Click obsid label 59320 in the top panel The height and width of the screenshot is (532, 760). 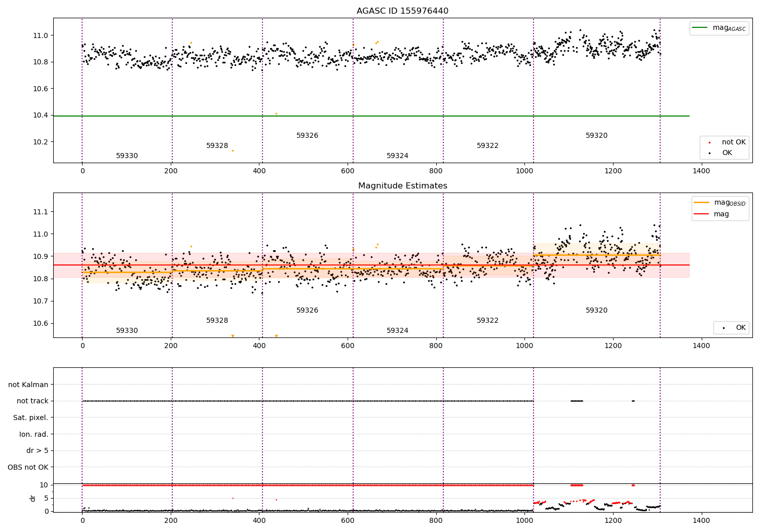pyautogui.click(x=596, y=136)
